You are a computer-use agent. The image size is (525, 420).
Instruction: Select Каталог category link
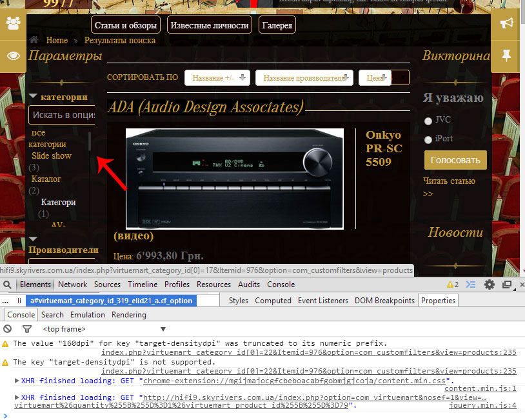(46, 179)
